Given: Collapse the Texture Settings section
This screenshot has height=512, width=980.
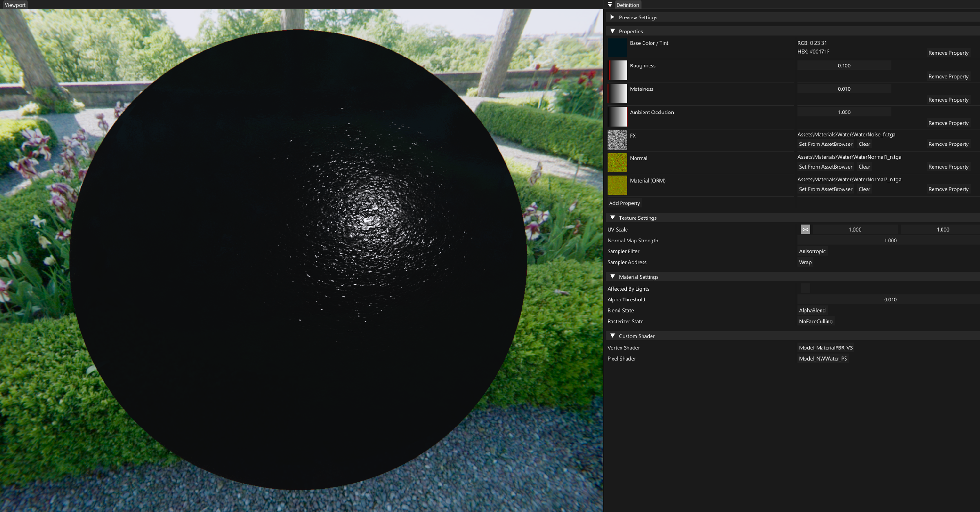Looking at the screenshot, I should (x=612, y=218).
